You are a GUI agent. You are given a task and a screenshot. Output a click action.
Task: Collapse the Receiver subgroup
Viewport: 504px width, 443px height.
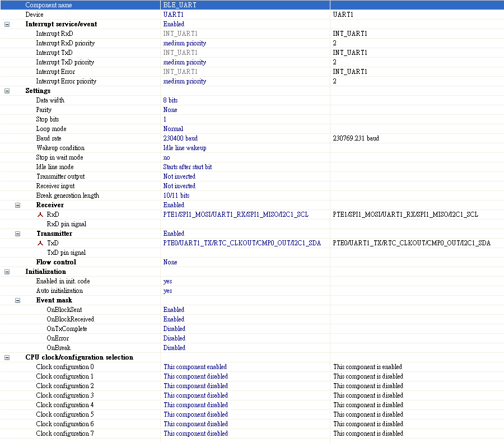pos(18,205)
